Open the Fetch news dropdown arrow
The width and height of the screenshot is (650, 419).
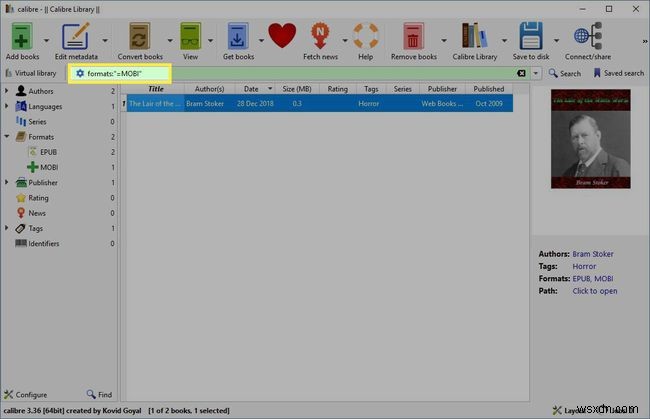[x=345, y=41]
